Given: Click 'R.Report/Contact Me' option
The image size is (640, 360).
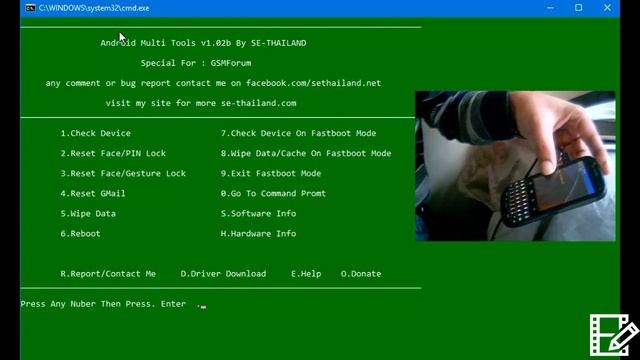Looking at the screenshot, I should point(108,273).
